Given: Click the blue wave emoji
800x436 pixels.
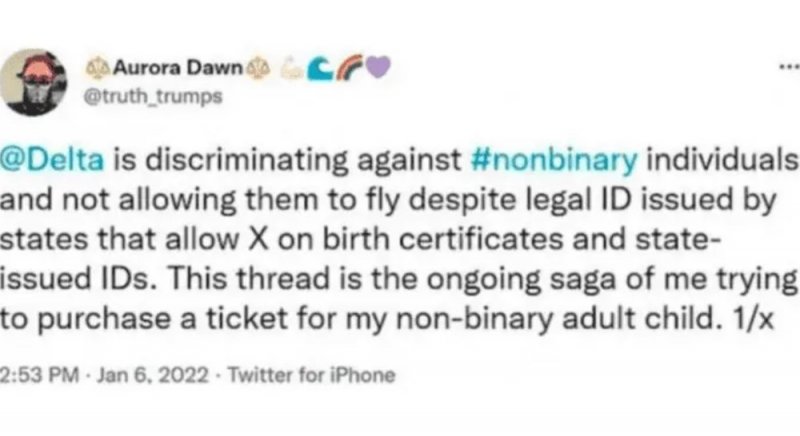Looking at the screenshot, I should 320,68.
